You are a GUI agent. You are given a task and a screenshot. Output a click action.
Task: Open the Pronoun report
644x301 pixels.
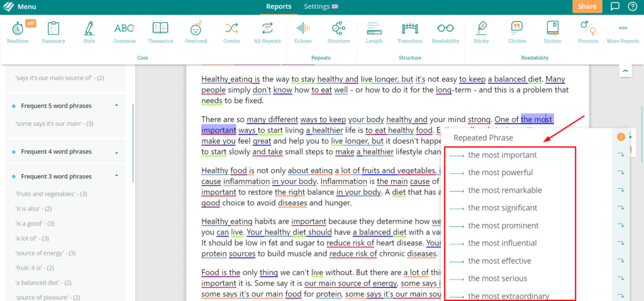click(587, 31)
